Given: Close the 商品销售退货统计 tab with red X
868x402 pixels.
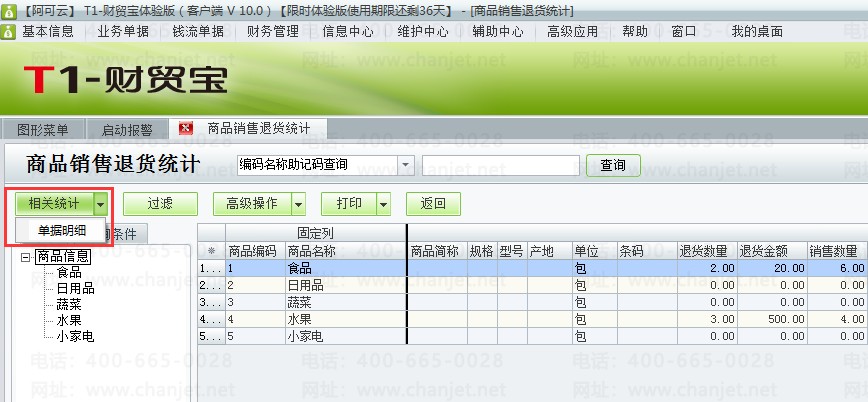Looking at the screenshot, I should [x=186, y=128].
